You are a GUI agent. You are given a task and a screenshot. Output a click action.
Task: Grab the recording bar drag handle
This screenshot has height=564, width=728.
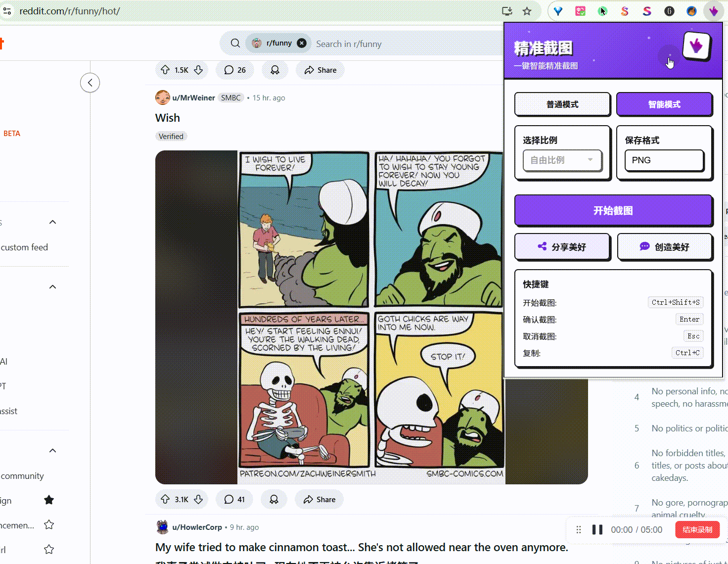point(579,530)
